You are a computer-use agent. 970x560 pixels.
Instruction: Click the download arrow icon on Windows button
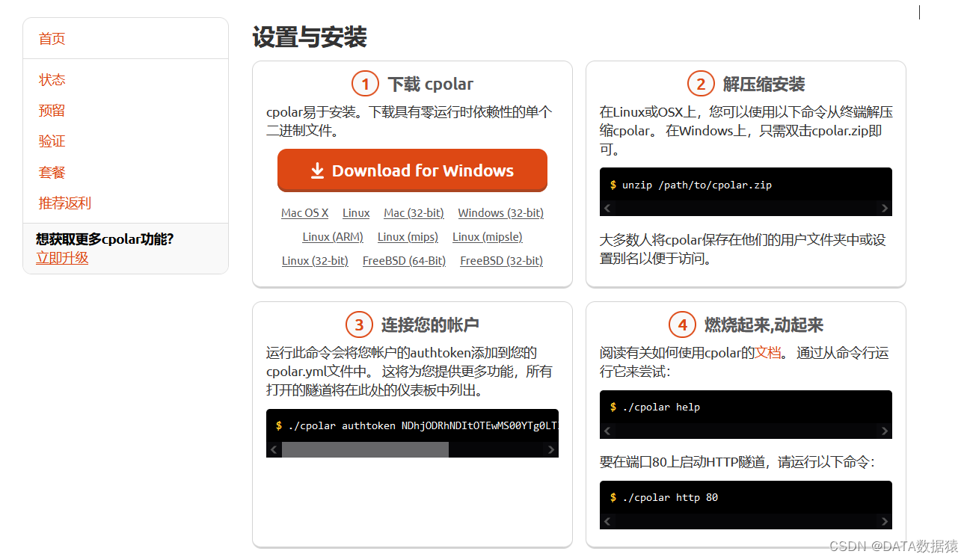[317, 171]
